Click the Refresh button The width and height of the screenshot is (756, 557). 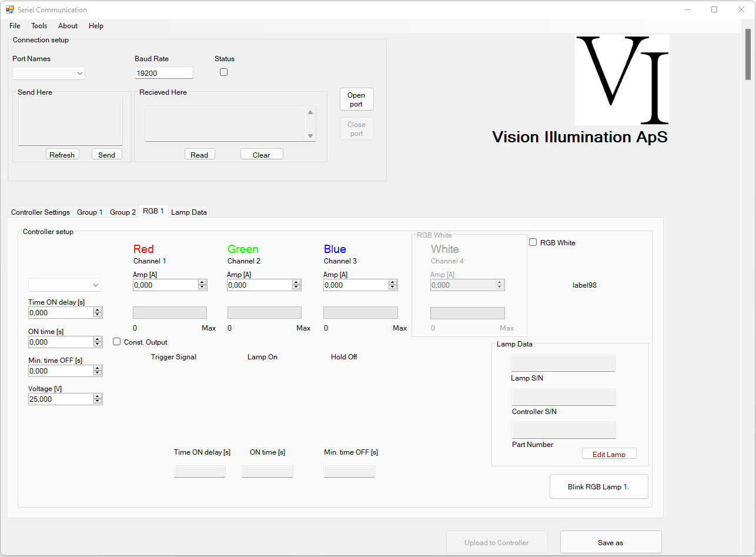62,155
